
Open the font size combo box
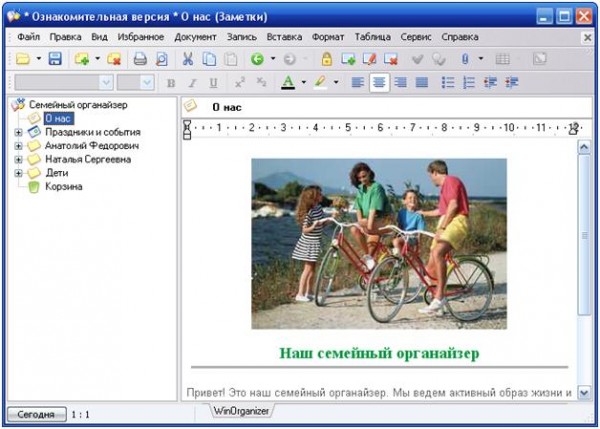136,82
